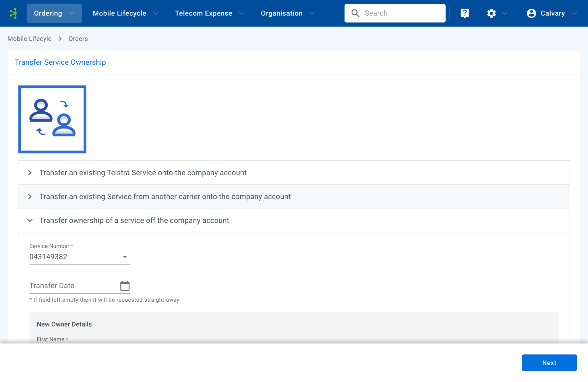This screenshot has height=382, width=588.
Task: Open the Ordering menu
Action: click(x=54, y=13)
